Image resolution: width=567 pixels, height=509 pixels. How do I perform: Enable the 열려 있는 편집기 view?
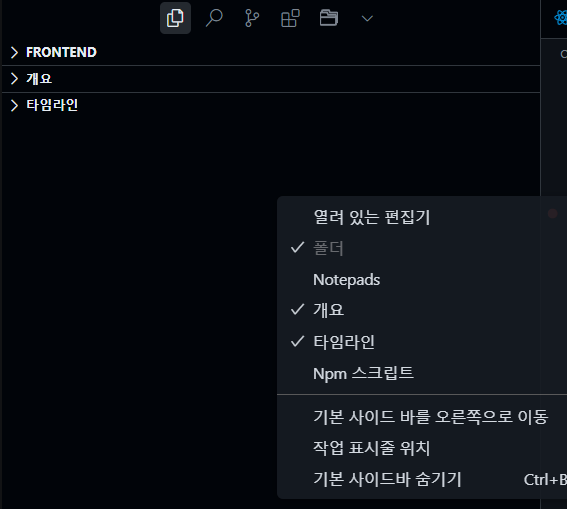click(422, 217)
